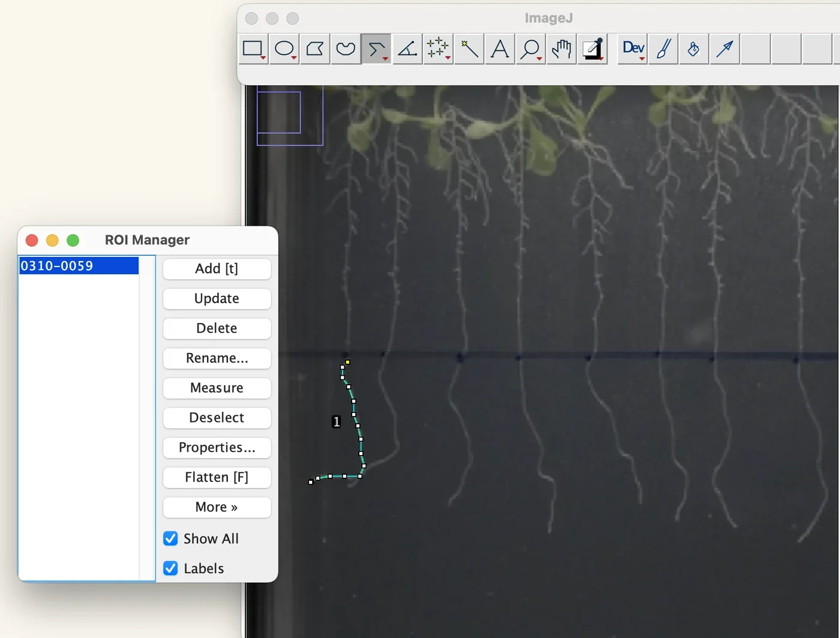Click the yellow start handle of traced root
Screen dimensions: 840x638
click(347, 362)
